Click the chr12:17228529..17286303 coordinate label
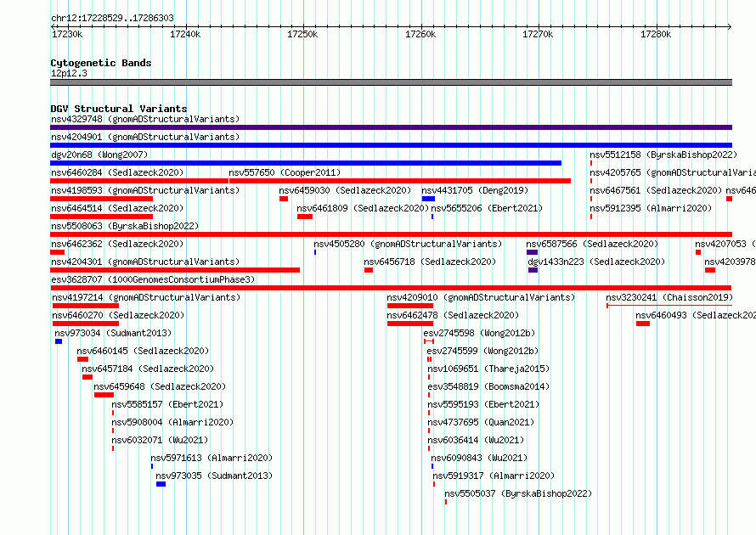This screenshot has width=756, height=535. coord(112,18)
